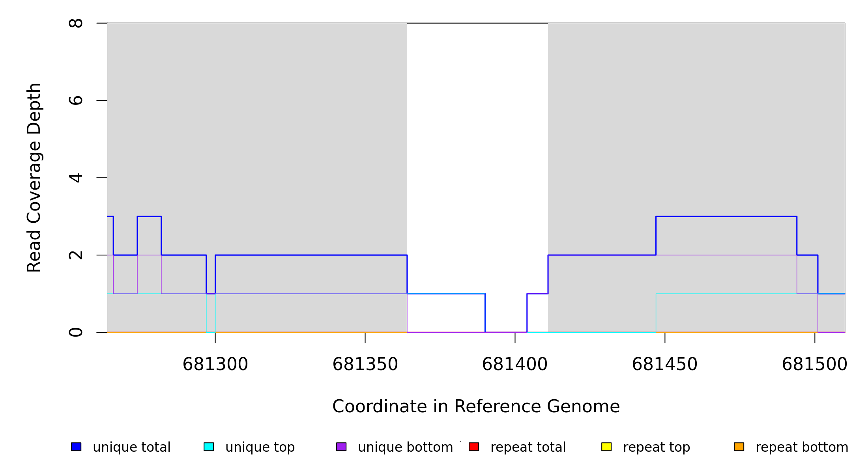Click the purple unique bottom legend swatch
Image resolution: width=868 pixels, height=473 pixels.
click(341, 447)
